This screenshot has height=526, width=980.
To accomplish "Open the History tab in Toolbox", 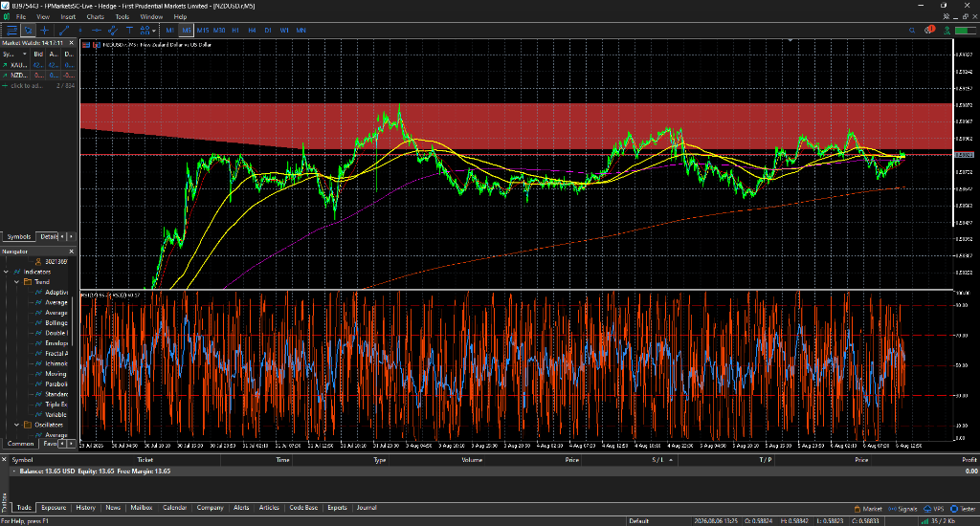I will tap(85, 508).
